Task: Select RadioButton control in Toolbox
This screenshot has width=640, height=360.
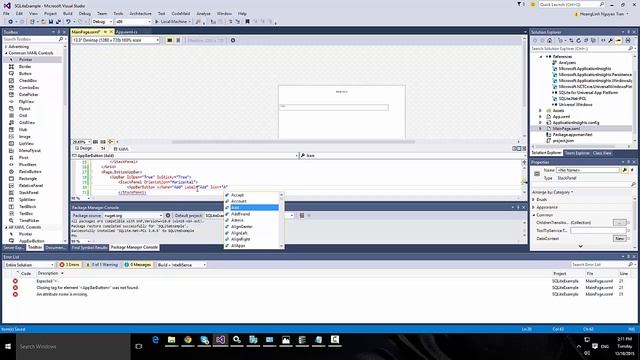Action: [30, 171]
